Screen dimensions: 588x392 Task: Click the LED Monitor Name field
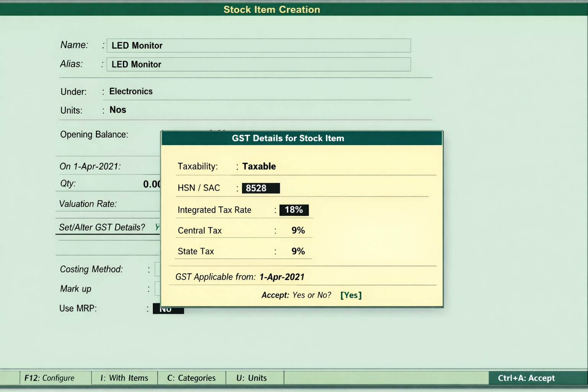[258, 45]
